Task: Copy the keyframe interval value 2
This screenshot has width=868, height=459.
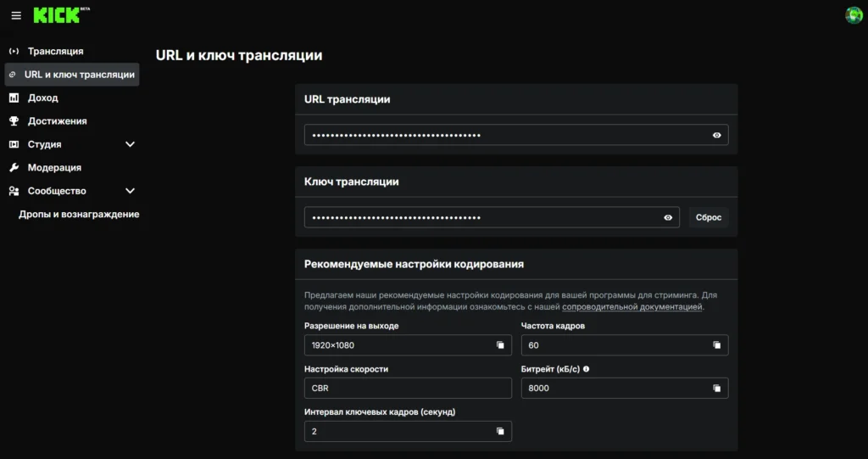Action: 500,431
